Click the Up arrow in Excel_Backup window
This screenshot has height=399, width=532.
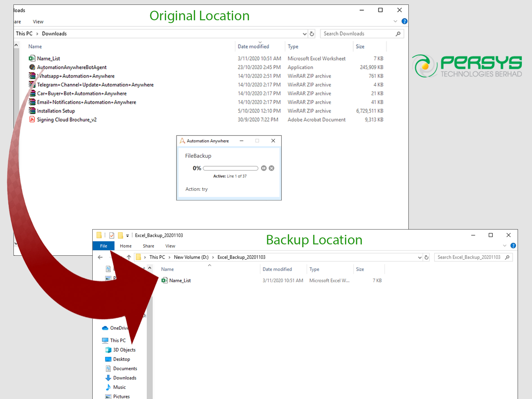point(129,257)
